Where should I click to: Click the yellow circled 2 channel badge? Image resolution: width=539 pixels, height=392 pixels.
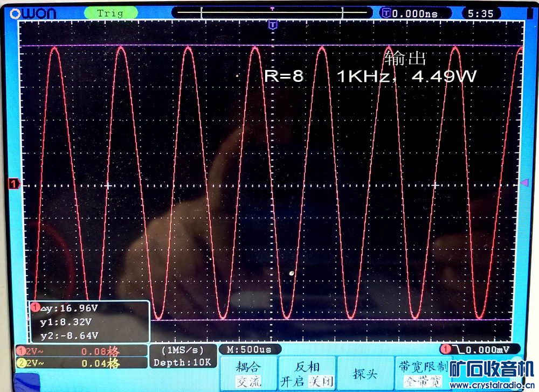(x=22, y=363)
